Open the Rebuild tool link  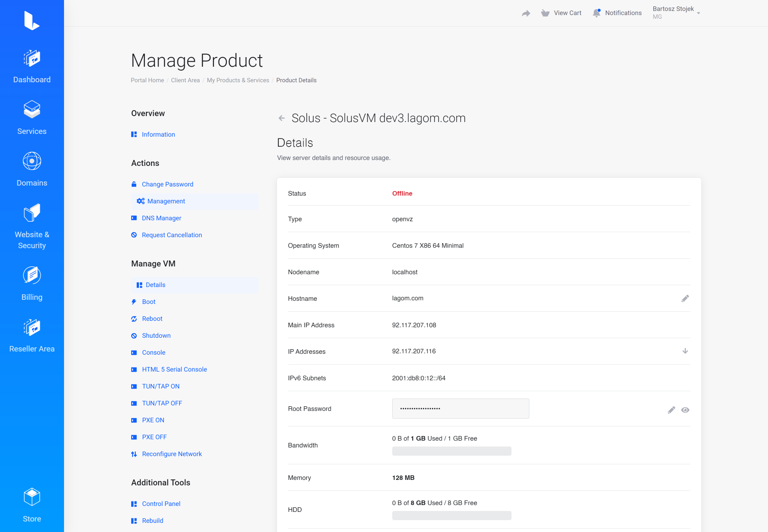[x=153, y=521]
